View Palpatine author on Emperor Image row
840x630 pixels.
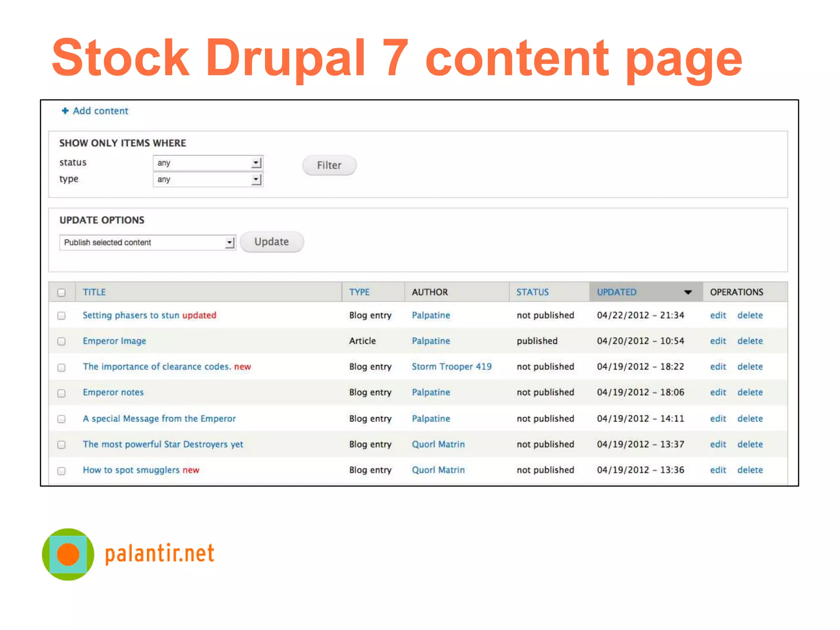[x=431, y=341]
